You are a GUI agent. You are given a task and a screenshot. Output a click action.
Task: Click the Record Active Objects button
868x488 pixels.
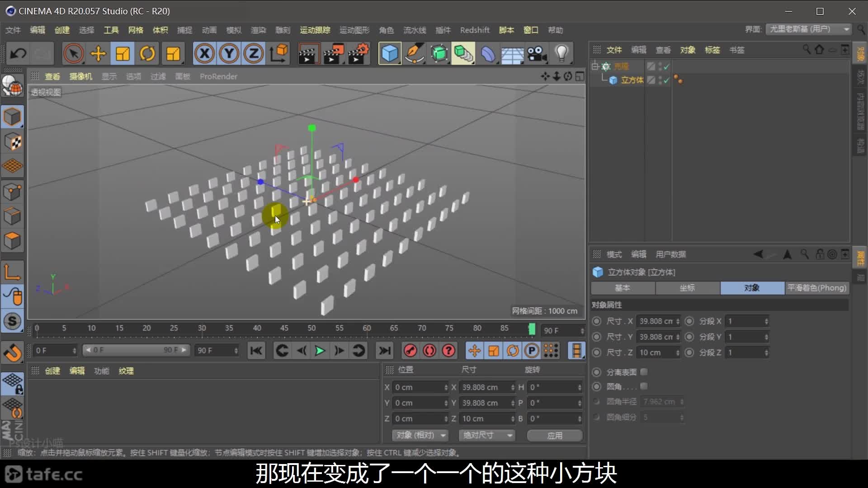pyautogui.click(x=410, y=351)
